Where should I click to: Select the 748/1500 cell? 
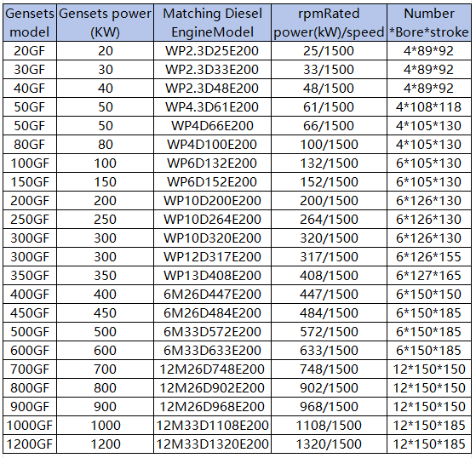click(x=329, y=369)
